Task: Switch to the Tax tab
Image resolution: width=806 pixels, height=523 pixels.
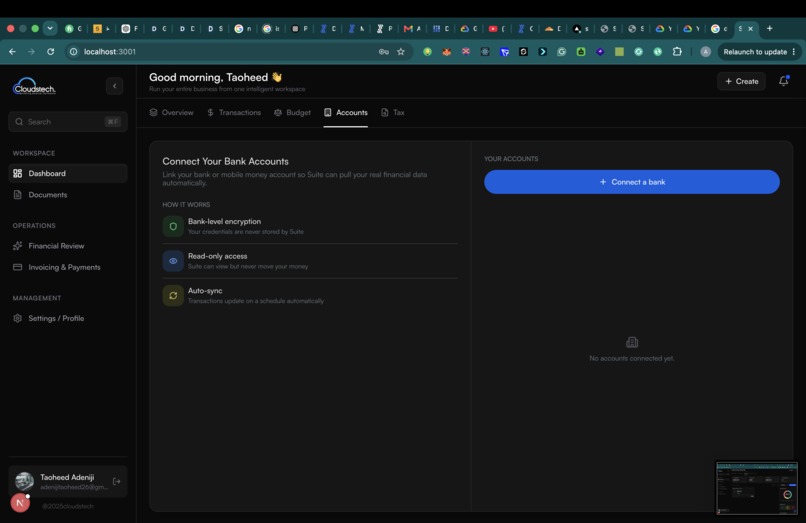Action: tap(392, 113)
